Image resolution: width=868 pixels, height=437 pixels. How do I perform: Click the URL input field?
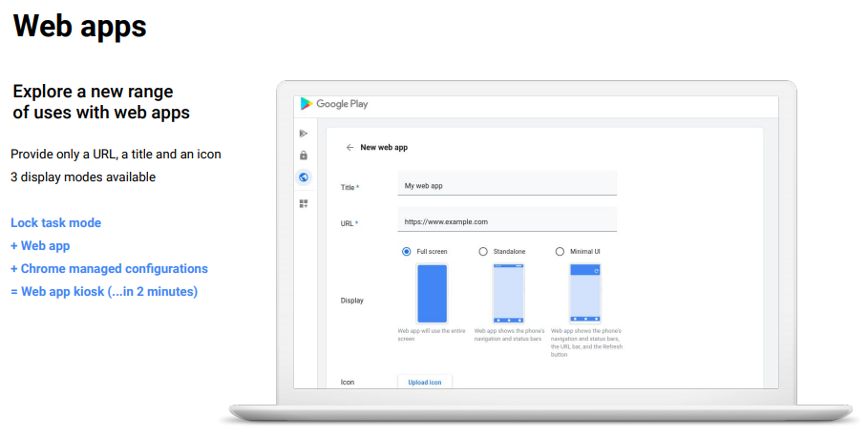coord(507,221)
